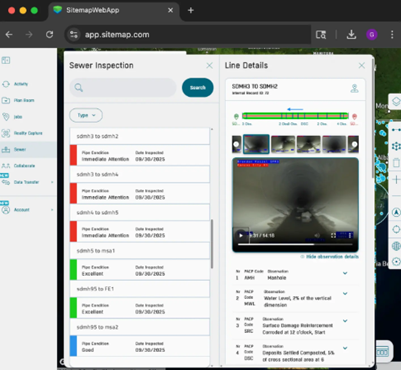This screenshot has width=401, height=370.
Task: Go back in the browser
Action: click(x=9, y=34)
